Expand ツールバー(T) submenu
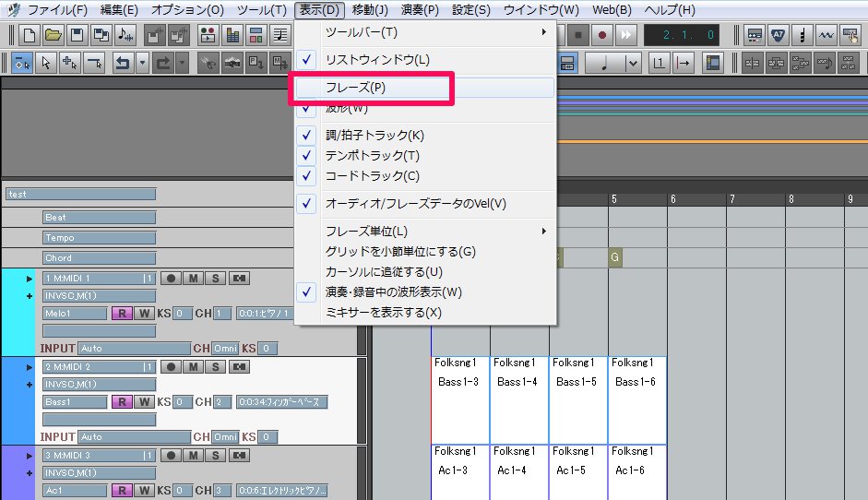This screenshot has width=868, height=500. (434, 32)
